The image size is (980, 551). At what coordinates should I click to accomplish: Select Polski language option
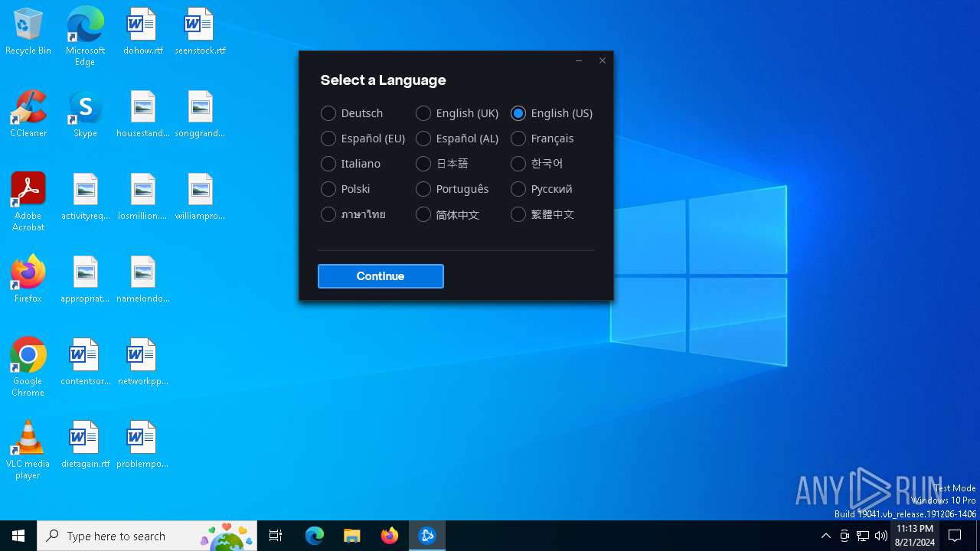[x=346, y=189]
